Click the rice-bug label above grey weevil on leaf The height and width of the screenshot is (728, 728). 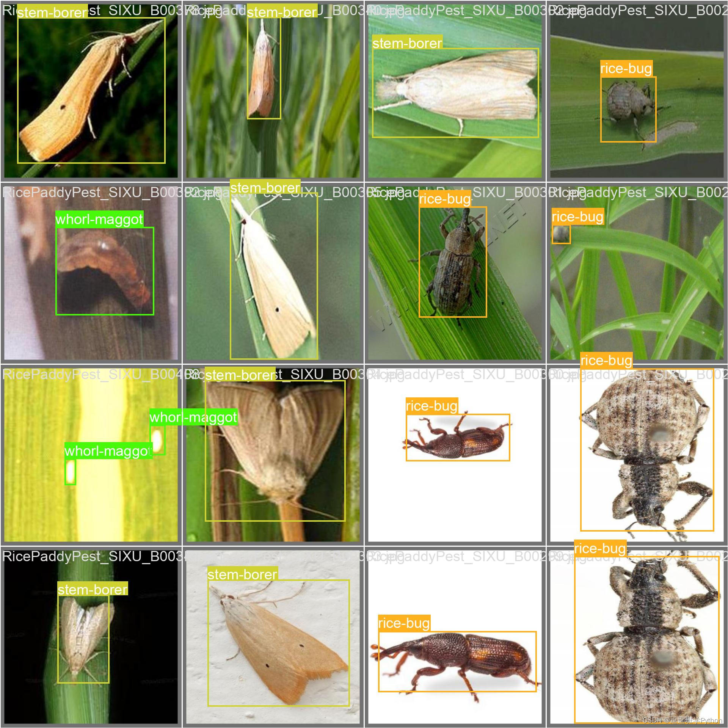pyautogui.click(x=626, y=69)
